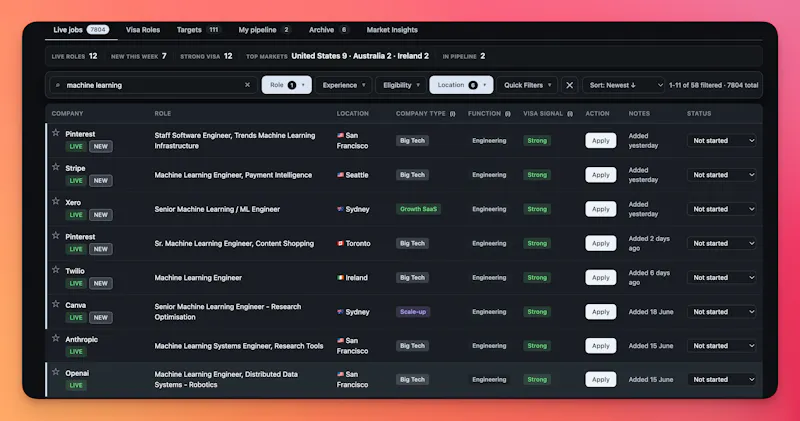Change status for the Anthropic job
This screenshot has width=800, height=421.
[721, 345]
